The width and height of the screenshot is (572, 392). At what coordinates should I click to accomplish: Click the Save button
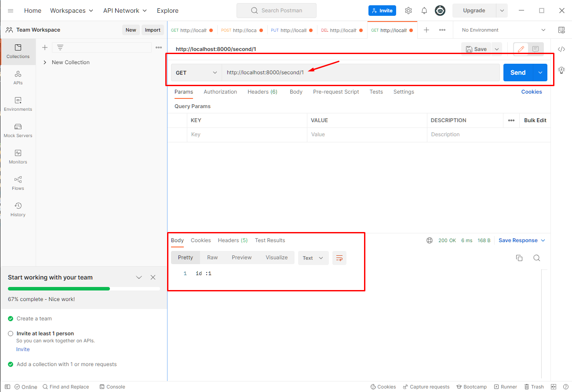[476, 49]
